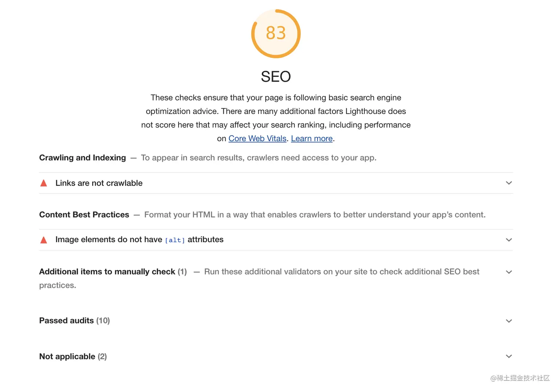The height and width of the screenshot is (392, 560).
Task: Click Additional items to manually check heading
Action: coord(107,272)
